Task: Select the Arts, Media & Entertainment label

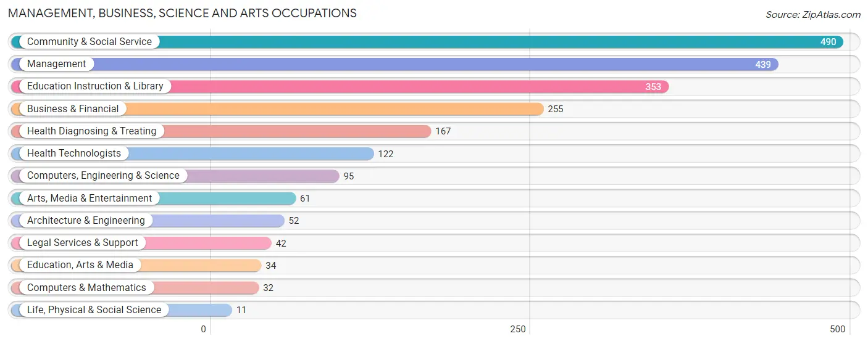Action: pos(90,199)
